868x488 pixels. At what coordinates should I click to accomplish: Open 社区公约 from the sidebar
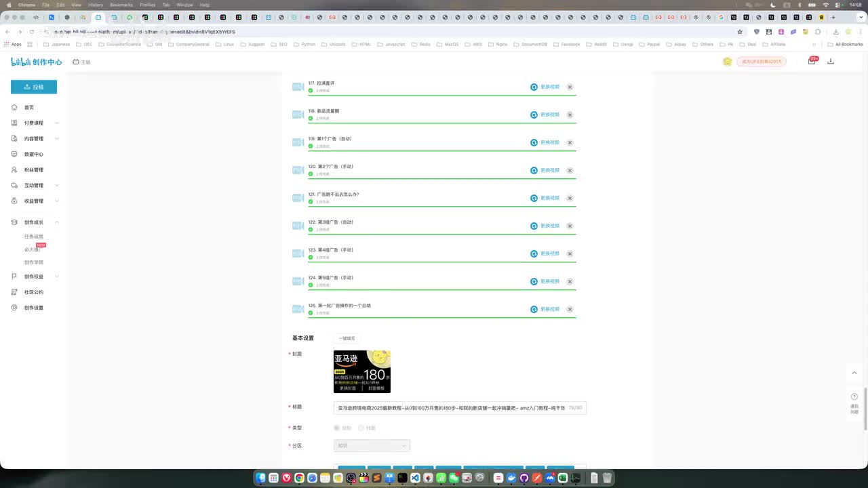click(x=34, y=292)
